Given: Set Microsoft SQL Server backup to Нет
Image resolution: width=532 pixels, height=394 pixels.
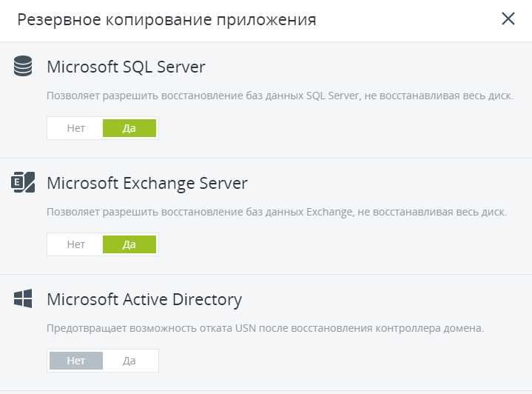Looking at the screenshot, I should [75, 128].
